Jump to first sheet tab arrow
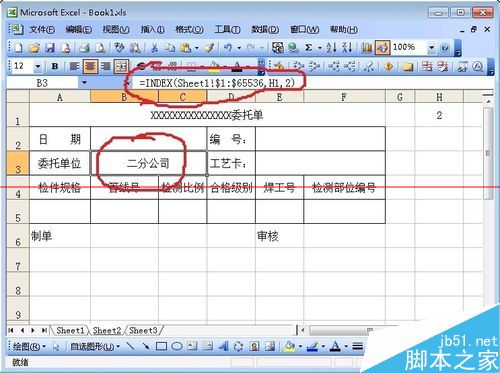This screenshot has height=373, width=500. coord(11,330)
